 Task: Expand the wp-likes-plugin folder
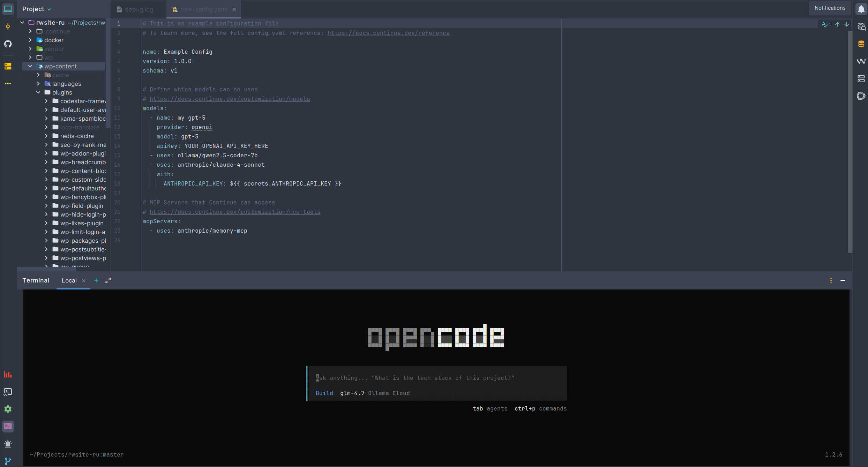tap(46, 223)
